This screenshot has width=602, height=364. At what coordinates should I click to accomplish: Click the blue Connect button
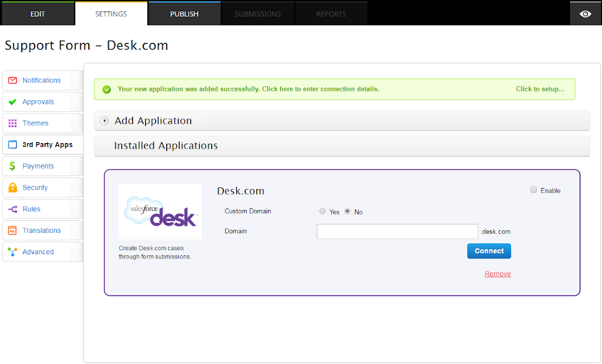tap(489, 251)
